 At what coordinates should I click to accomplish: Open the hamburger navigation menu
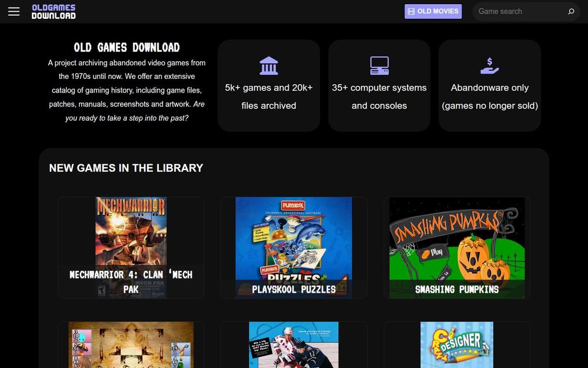(x=14, y=12)
